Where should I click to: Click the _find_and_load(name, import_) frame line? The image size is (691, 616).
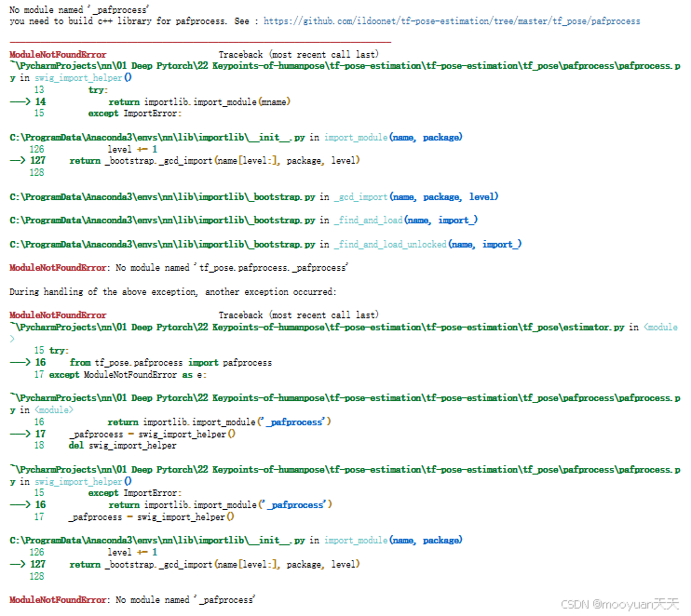point(244,221)
